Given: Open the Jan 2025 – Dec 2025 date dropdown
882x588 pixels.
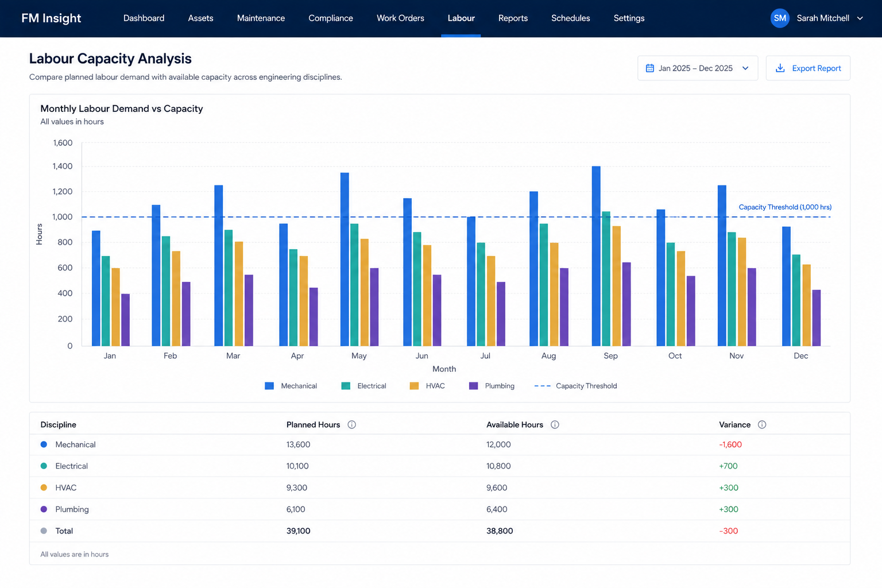Looking at the screenshot, I should (x=698, y=68).
